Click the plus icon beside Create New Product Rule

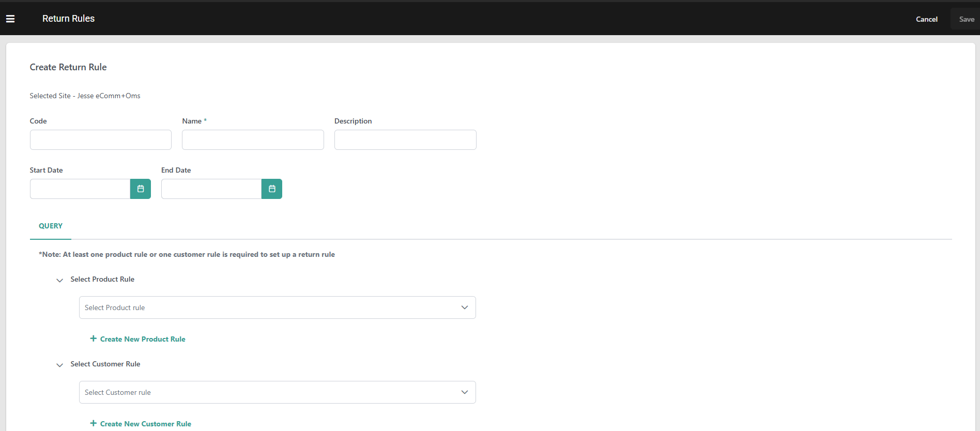[x=94, y=338]
